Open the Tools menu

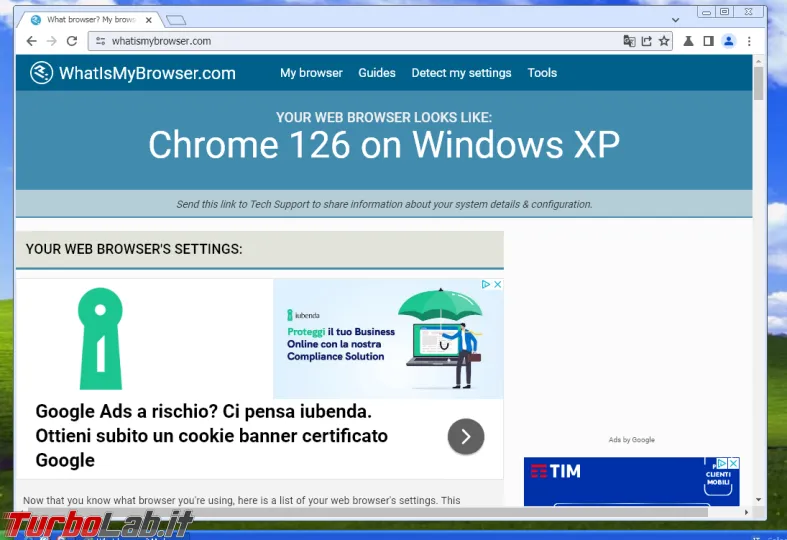[x=542, y=73]
